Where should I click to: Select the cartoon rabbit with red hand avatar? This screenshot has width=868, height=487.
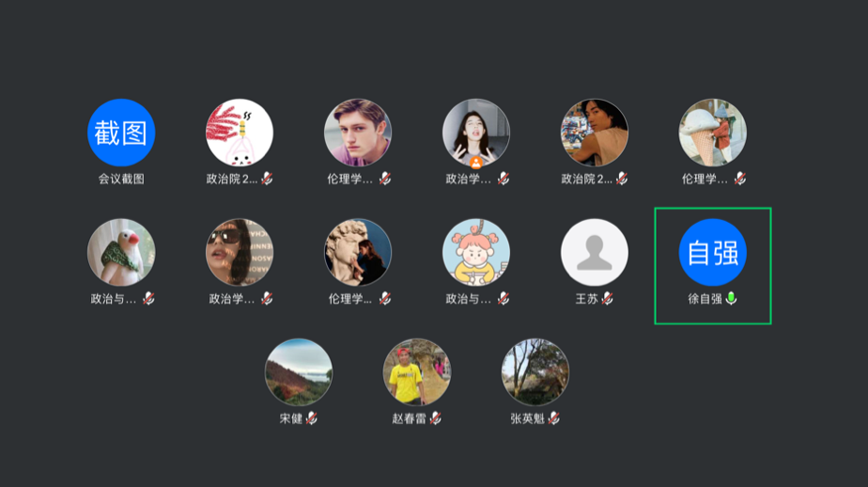240,133
